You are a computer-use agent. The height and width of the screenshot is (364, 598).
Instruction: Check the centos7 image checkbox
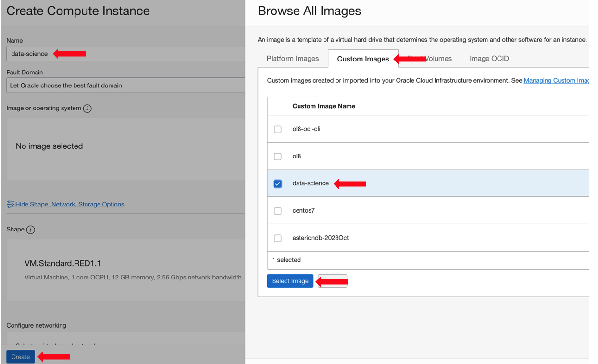(x=277, y=211)
